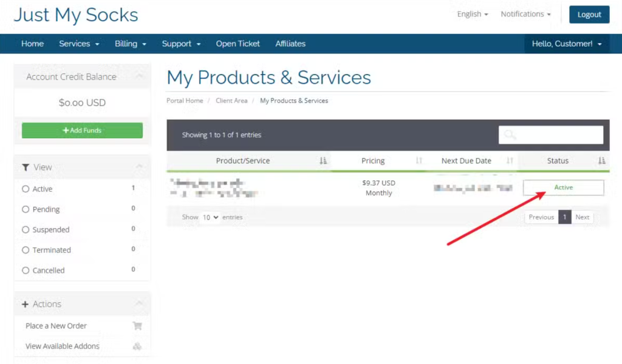Click the Product/Service column sort icon
Image resolution: width=622 pixels, height=364 pixels.
pyautogui.click(x=323, y=160)
